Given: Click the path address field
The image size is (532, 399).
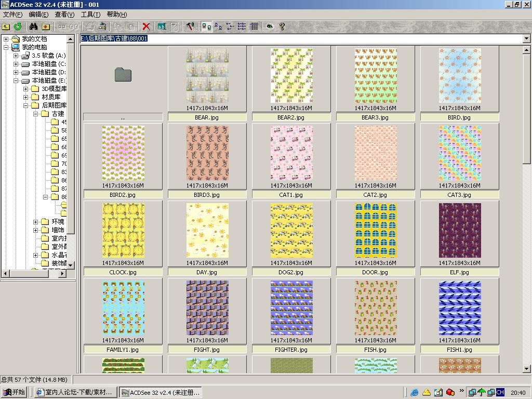Looking at the screenshot, I should pyautogui.click(x=302, y=38).
